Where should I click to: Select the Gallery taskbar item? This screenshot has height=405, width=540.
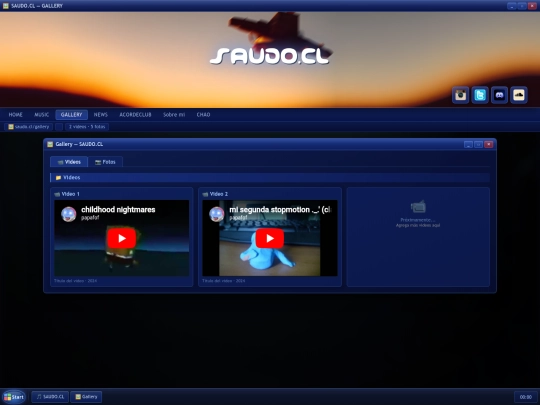[86, 397]
